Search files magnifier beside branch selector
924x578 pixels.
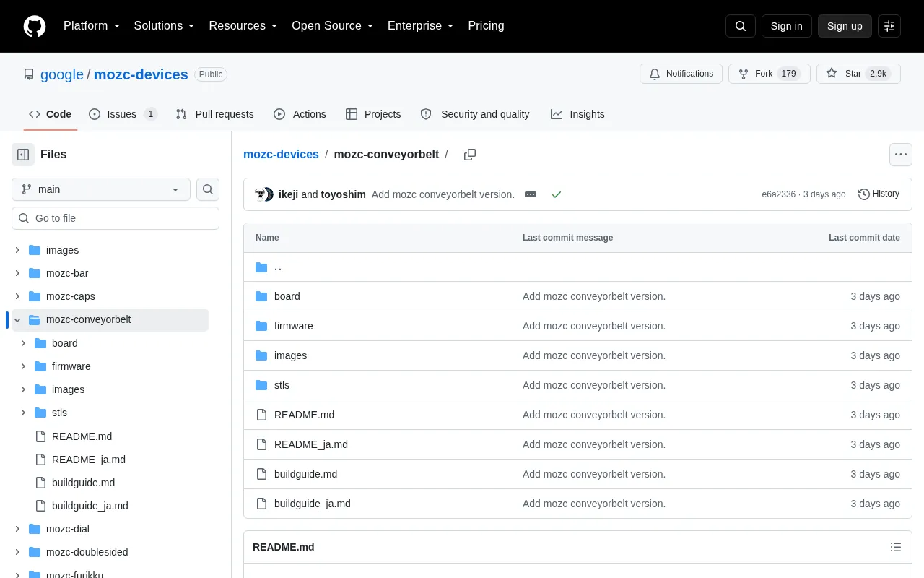pos(208,189)
